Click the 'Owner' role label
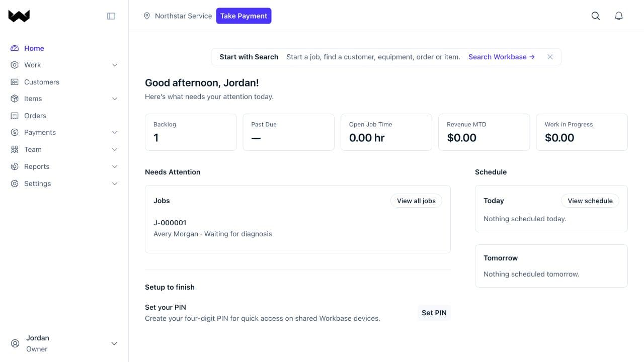 37,349
